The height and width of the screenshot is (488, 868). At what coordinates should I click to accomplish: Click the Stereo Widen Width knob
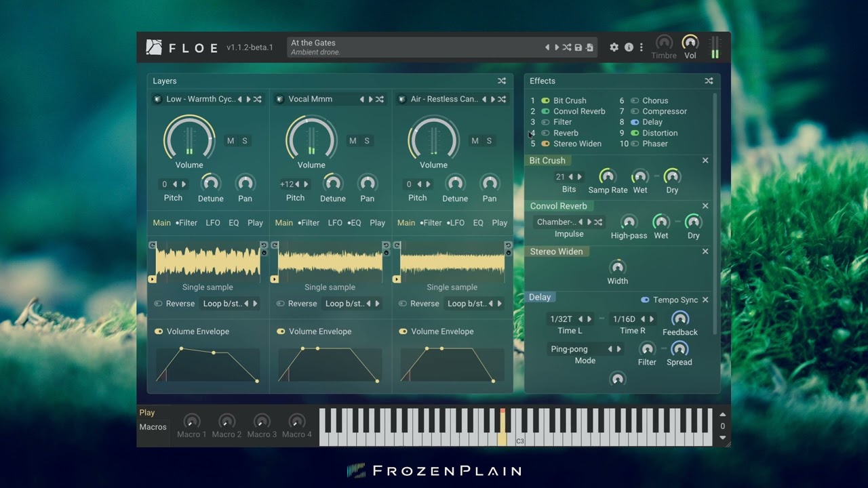click(617, 266)
